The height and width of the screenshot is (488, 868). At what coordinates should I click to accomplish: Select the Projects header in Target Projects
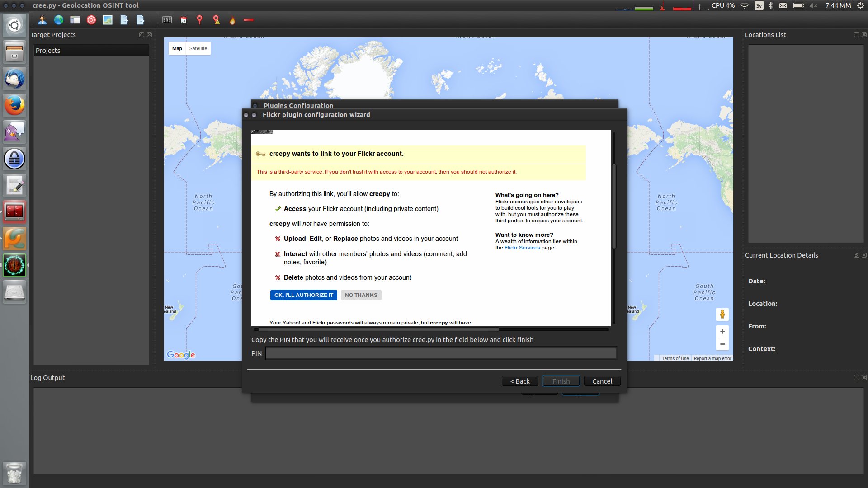pos(91,51)
